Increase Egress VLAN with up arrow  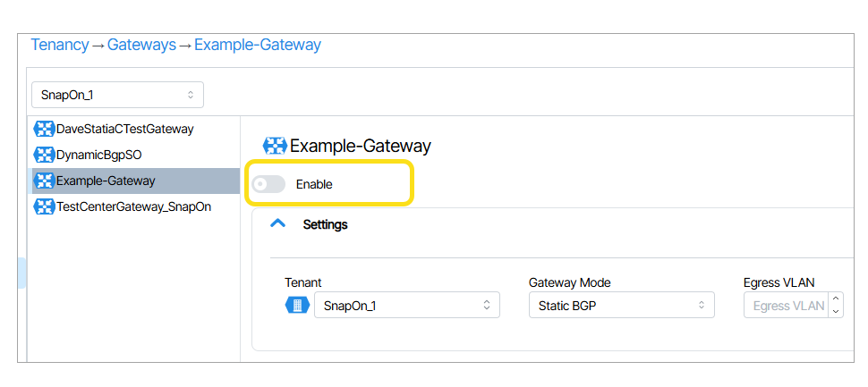pos(836,300)
